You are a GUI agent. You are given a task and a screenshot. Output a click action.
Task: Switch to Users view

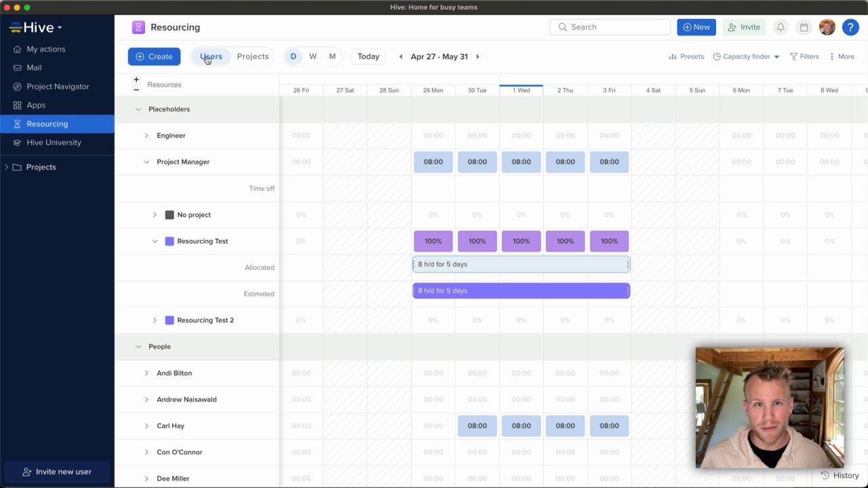point(211,56)
